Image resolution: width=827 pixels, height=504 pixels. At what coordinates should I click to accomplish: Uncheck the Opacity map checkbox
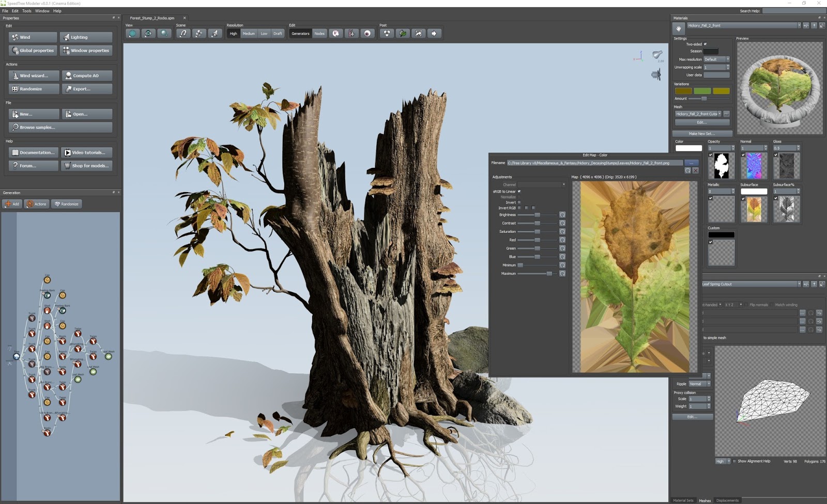[x=710, y=155]
